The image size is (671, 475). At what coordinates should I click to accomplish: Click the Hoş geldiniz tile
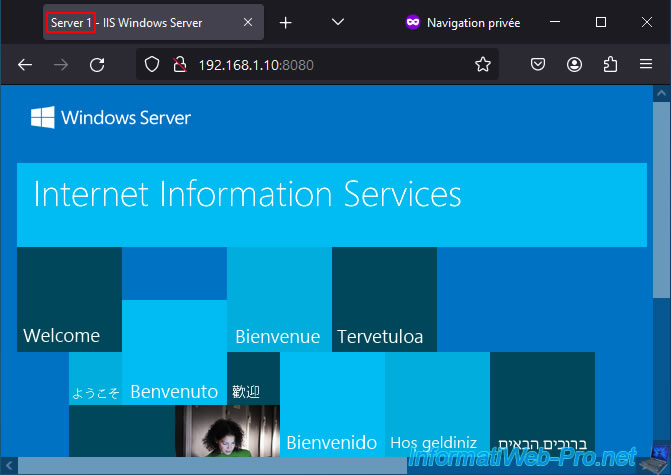tap(437, 404)
